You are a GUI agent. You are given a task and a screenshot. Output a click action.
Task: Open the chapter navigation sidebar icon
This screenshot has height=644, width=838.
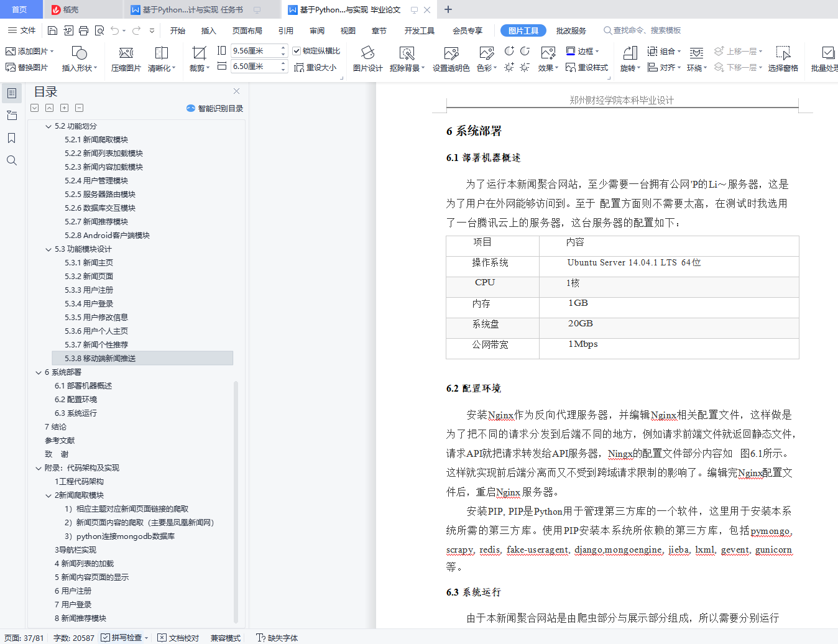[12, 116]
